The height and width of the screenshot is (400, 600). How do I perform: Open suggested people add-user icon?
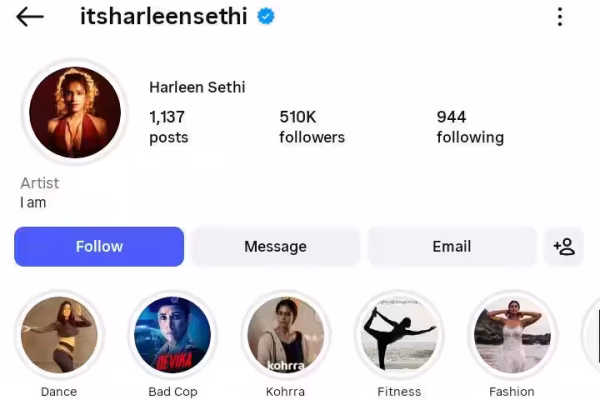pos(564,247)
